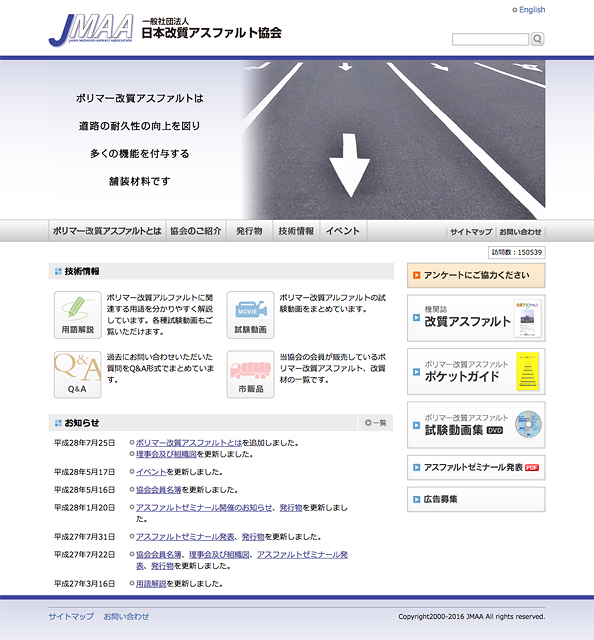The width and height of the screenshot is (594, 640).
Task: Open ポリマー改質アスファルトとは menu item
Action: click(x=107, y=231)
